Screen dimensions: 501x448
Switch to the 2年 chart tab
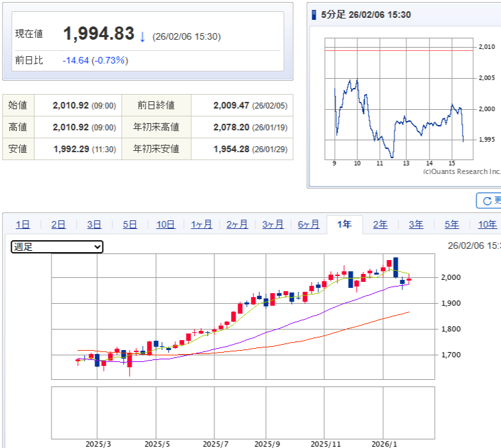[380, 224]
